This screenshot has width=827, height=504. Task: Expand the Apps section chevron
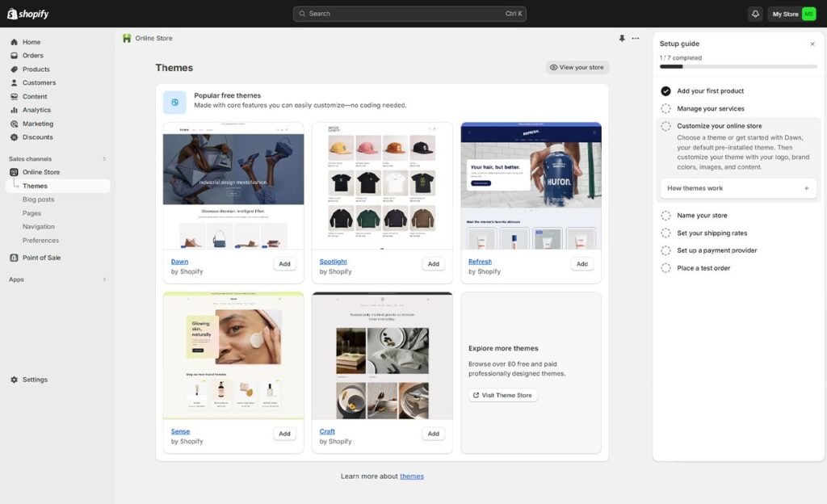(x=104, y=279)
